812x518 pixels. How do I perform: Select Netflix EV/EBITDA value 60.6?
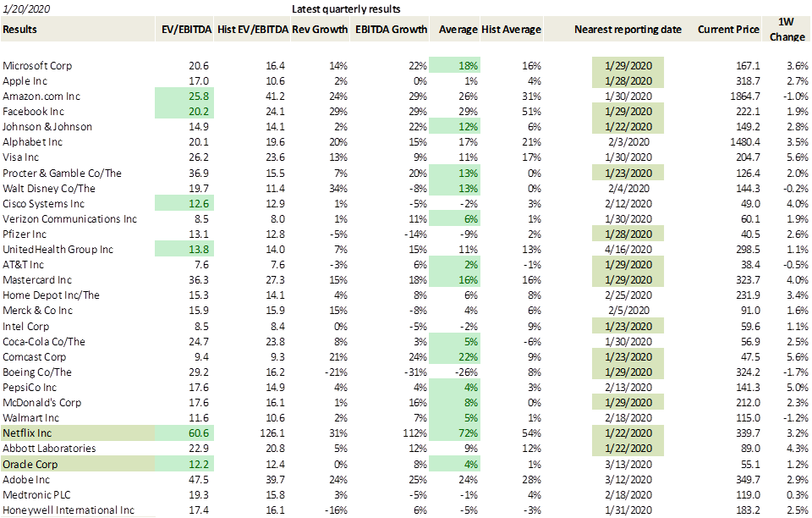pyautogui.click(x=199, y=433)
